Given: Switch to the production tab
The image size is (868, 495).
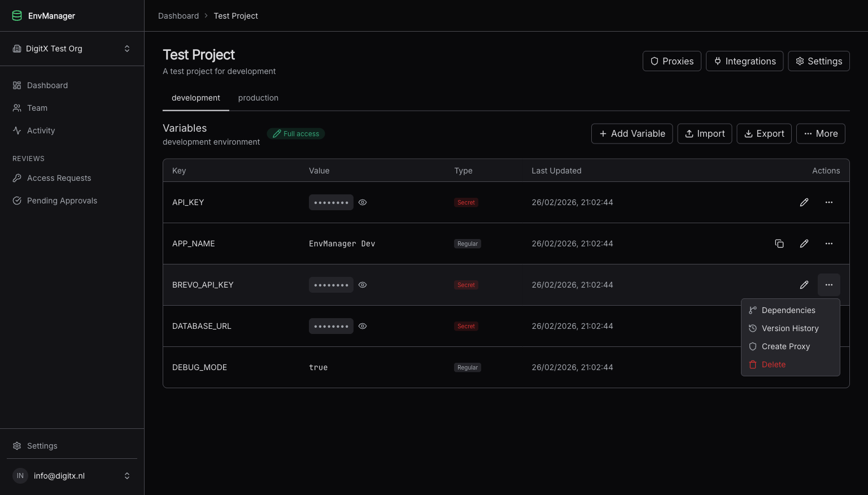Looking at the screenshot, I should (x=258, y=98).
